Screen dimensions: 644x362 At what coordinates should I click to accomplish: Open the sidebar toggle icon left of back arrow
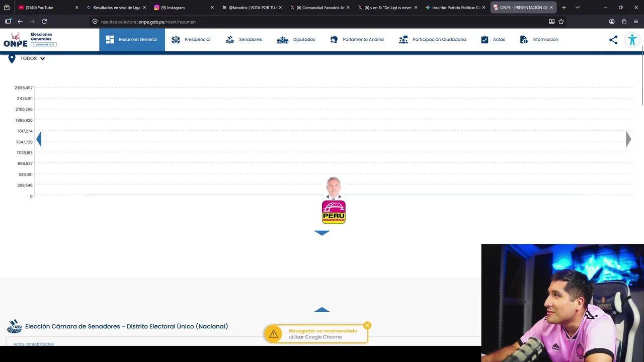click(x=8, y=22)
